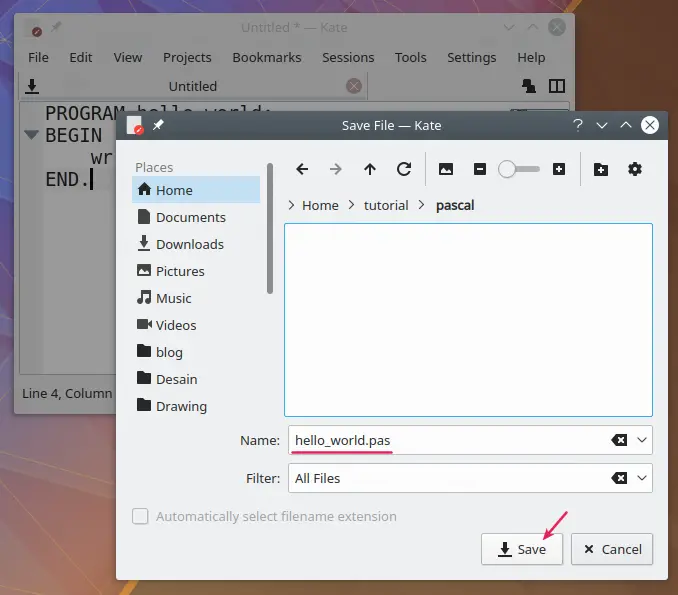Click the empty file list area

(468, 320)
